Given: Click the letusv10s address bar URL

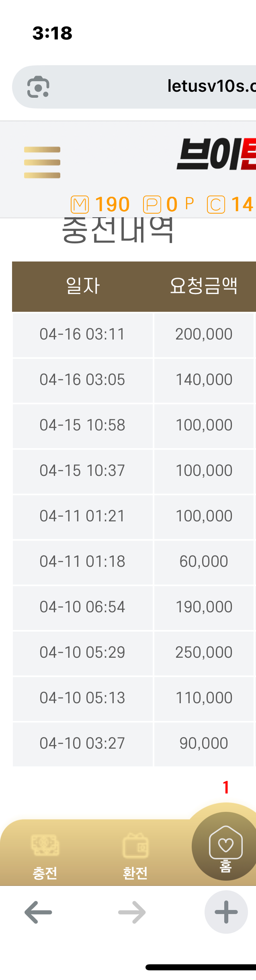Looking at the screenshot, I should (x=211, y=86).
